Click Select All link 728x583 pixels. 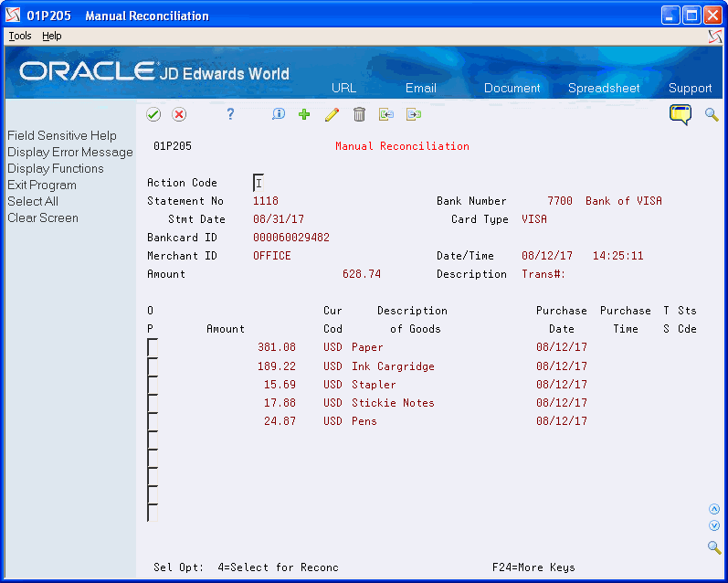33,202
